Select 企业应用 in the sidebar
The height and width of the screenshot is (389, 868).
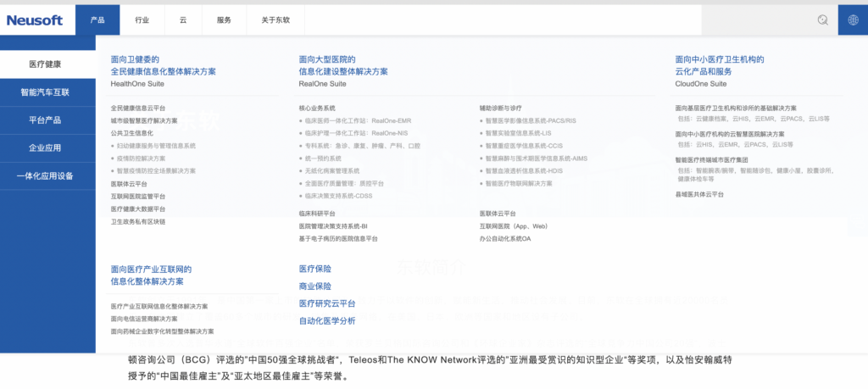pos(46,148)
